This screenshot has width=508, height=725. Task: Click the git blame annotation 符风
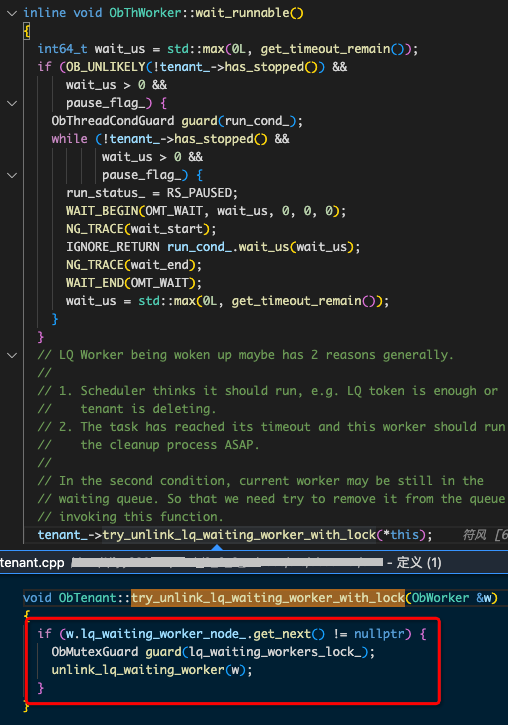pyautogui.click(x=474, y=535)
